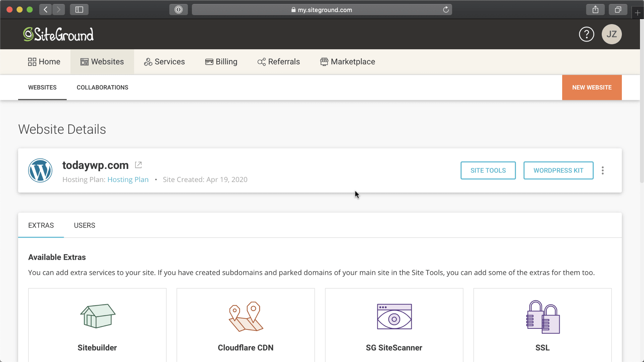This screenshot has width=644, height=362.
Task: Click the SSL padlocks icon
Action: pyautogui.click(x=543, y=317)
